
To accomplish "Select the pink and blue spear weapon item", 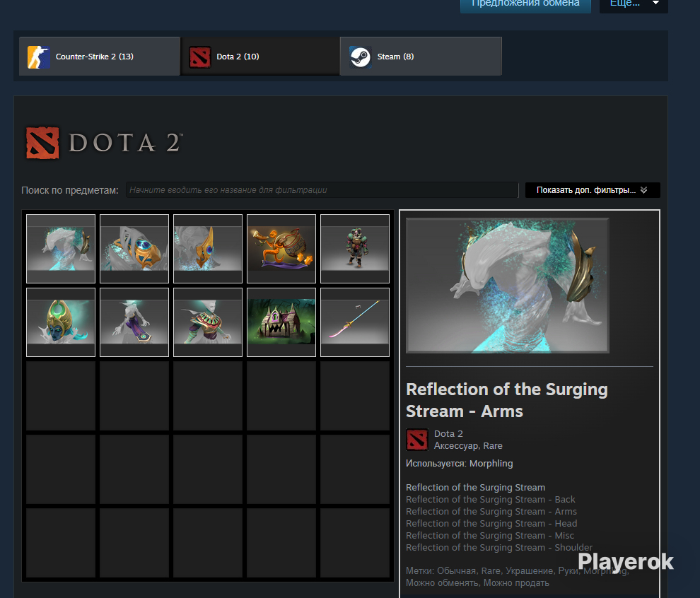I will (x=355, y=322).
